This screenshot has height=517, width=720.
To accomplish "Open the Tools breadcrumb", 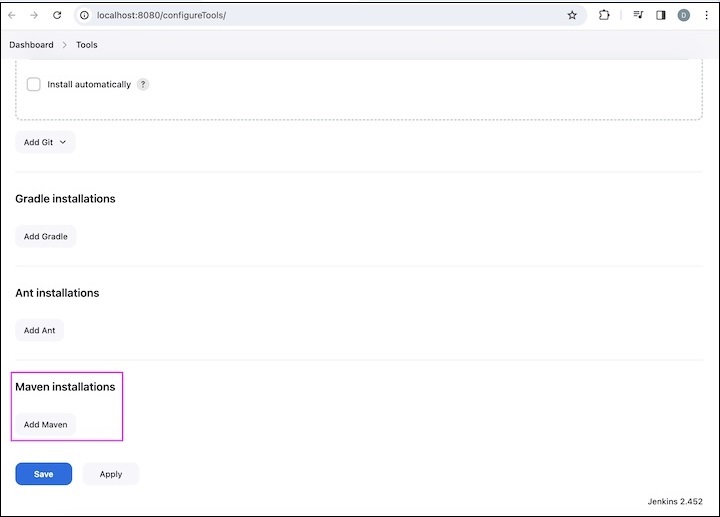I will 87,45.
